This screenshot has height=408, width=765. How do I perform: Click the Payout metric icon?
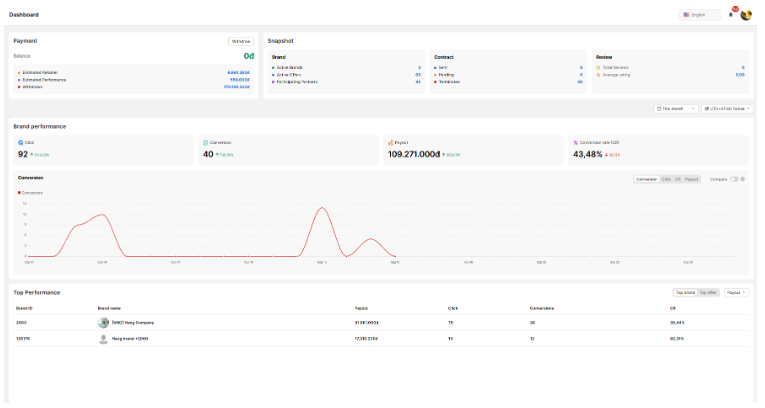tap(391, 143)
